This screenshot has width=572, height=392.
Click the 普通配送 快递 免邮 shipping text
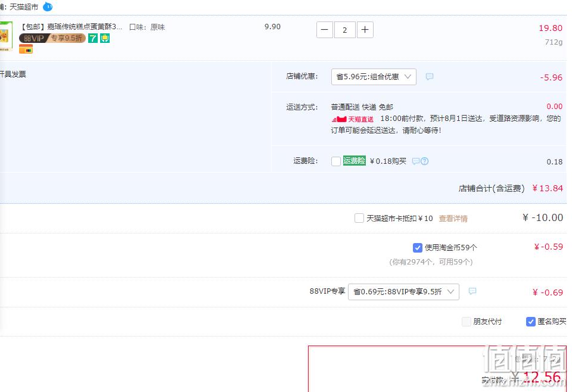(x=362, y=107)
